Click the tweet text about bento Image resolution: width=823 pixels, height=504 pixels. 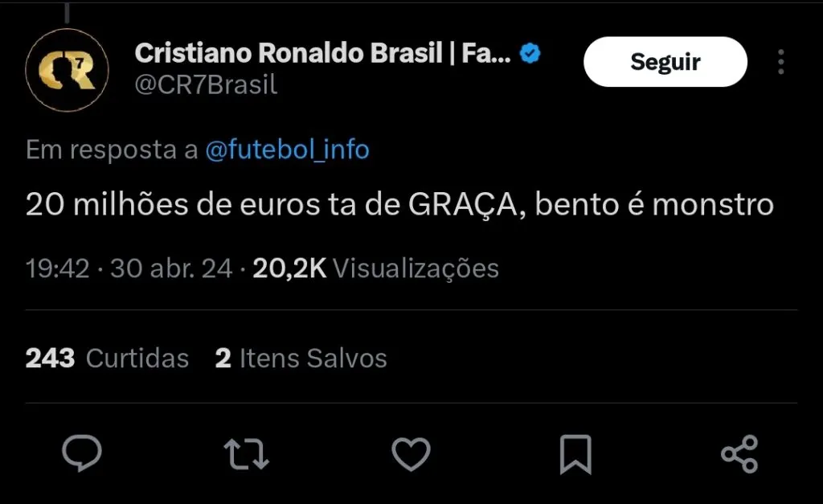pos(399,205)
